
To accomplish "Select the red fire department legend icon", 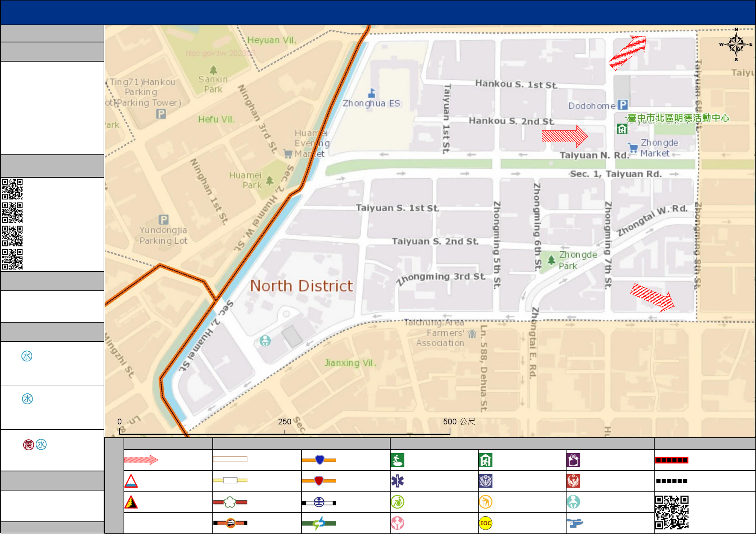I will coord(573,481).
